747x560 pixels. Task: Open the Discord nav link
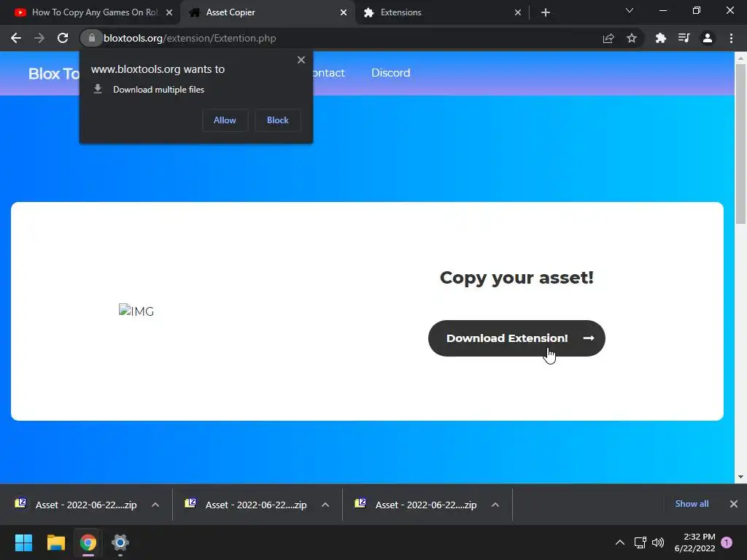(x=391, y=73)
